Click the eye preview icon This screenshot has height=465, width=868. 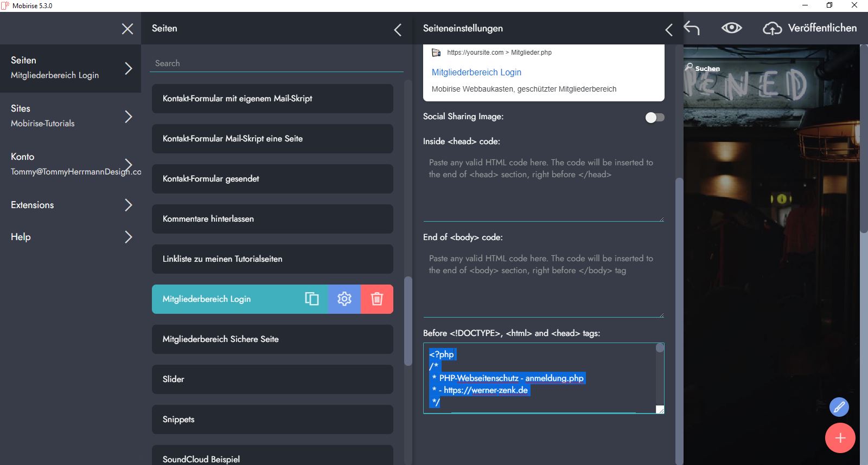(x=731, y=28)
